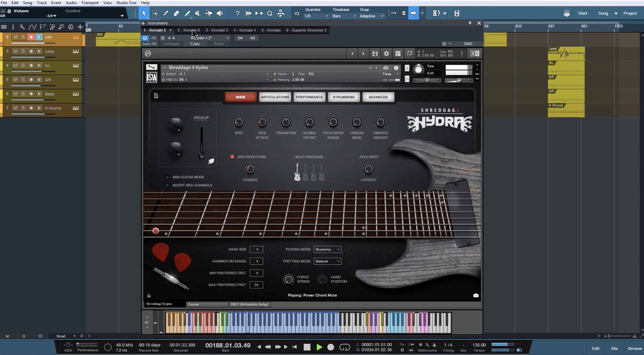Viewport: 644px width, 355px height.
Task: Open the Studio One menu
Action: pos(126,3)
